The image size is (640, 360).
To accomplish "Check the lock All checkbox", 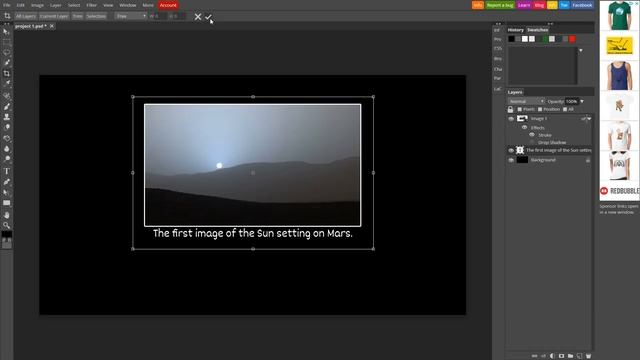I will coord(565,109).
